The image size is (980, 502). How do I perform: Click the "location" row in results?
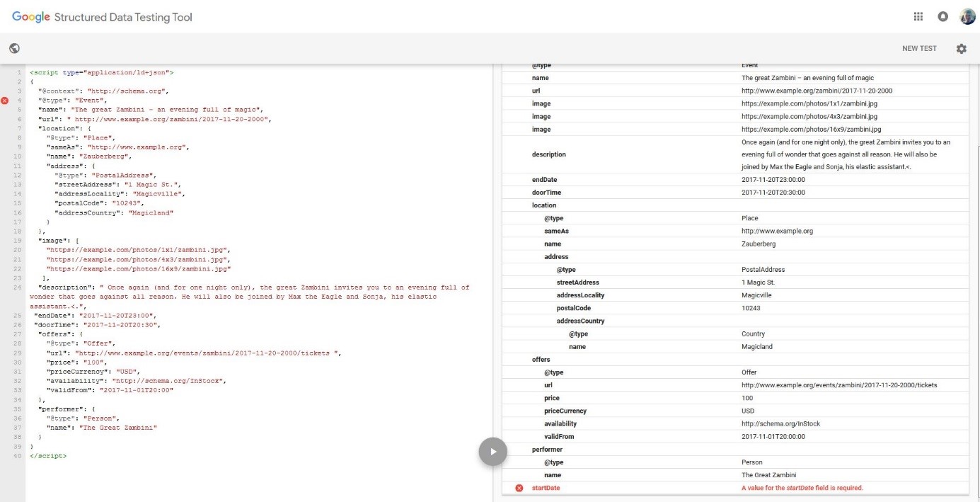pyautogui.click(x=735, y=205)
